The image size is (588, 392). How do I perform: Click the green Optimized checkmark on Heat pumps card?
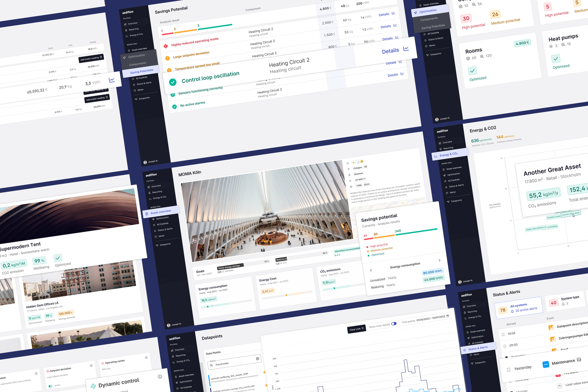(x=556, y=59)
